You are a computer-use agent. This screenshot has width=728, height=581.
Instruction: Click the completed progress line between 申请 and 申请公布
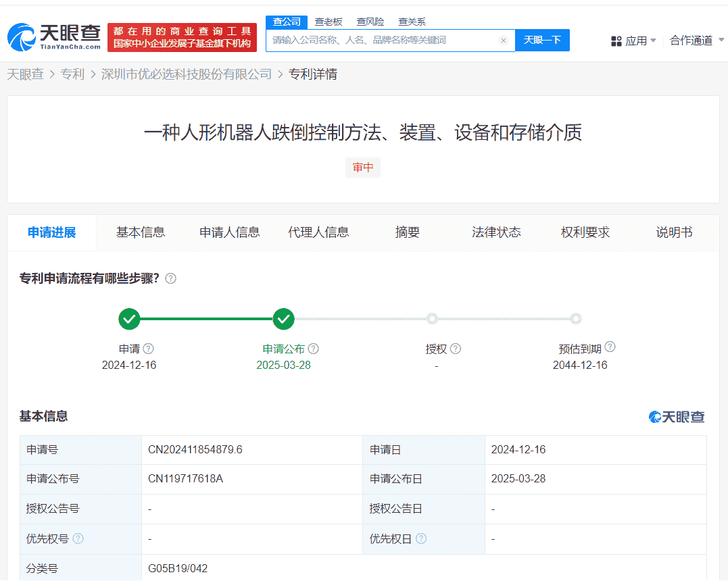click(206, 318)
